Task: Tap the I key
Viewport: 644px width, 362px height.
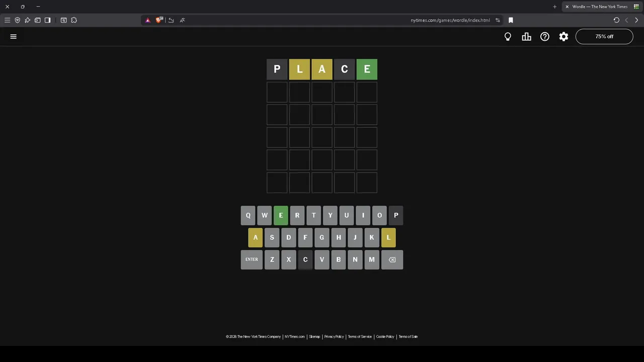Action: (x=363, y=215)
